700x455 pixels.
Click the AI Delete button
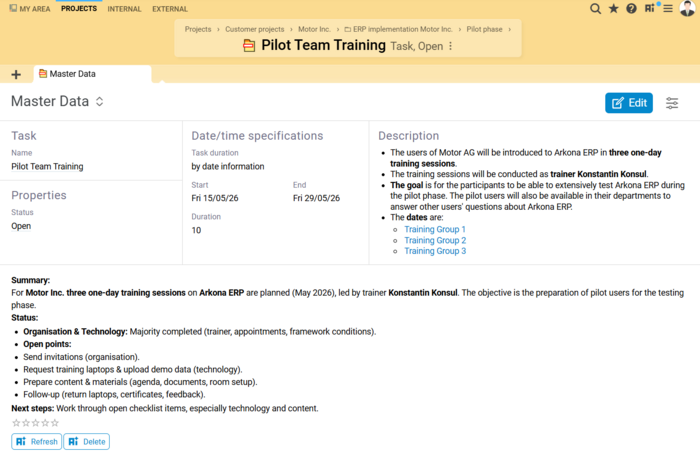(87, 442)
